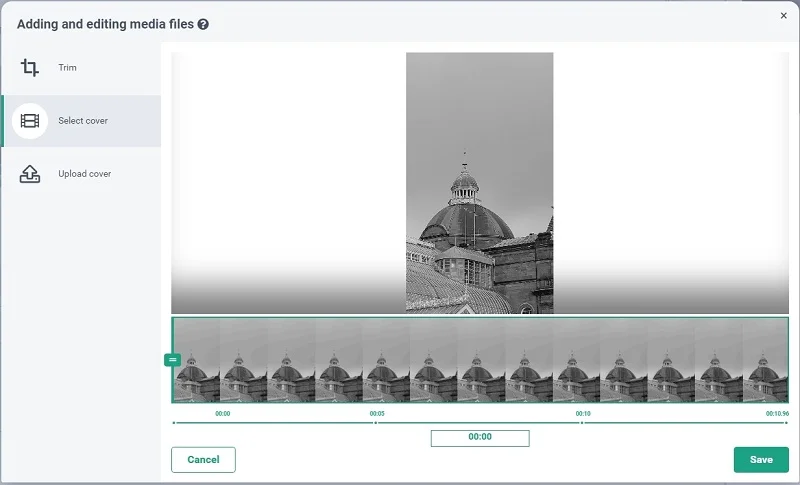Image resolution: width=800 pixels, height=485 pixels.
Task: Jump to the 00:10.96 end marker
Action: coord(777,413)
